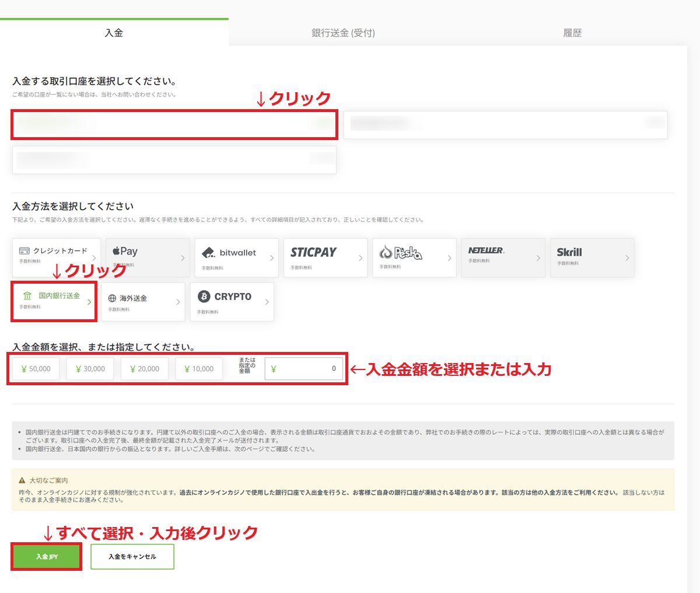Click the 入金方法を選択してください heading
This screenshot has width=700, height=593.
[x=73, y=206]
